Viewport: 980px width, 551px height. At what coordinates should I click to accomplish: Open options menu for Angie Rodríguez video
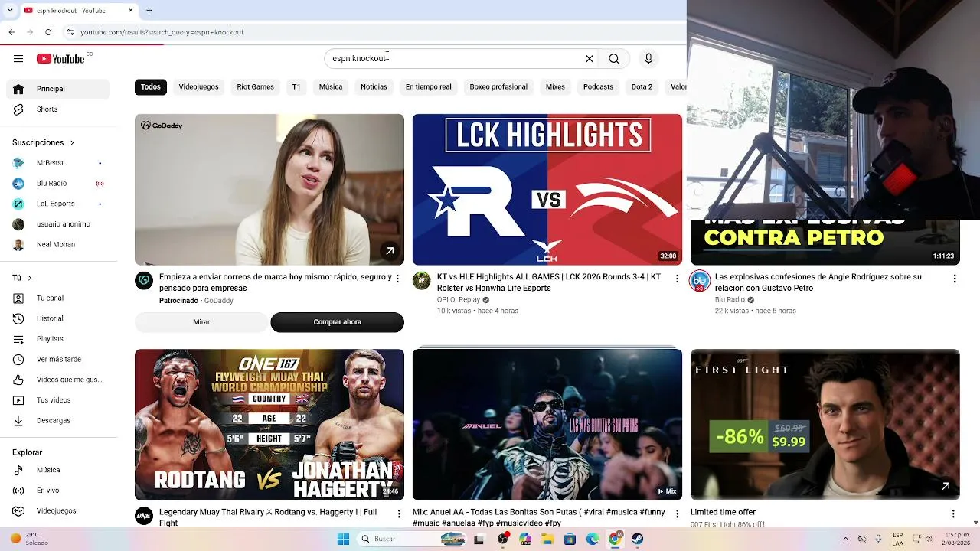954,279
